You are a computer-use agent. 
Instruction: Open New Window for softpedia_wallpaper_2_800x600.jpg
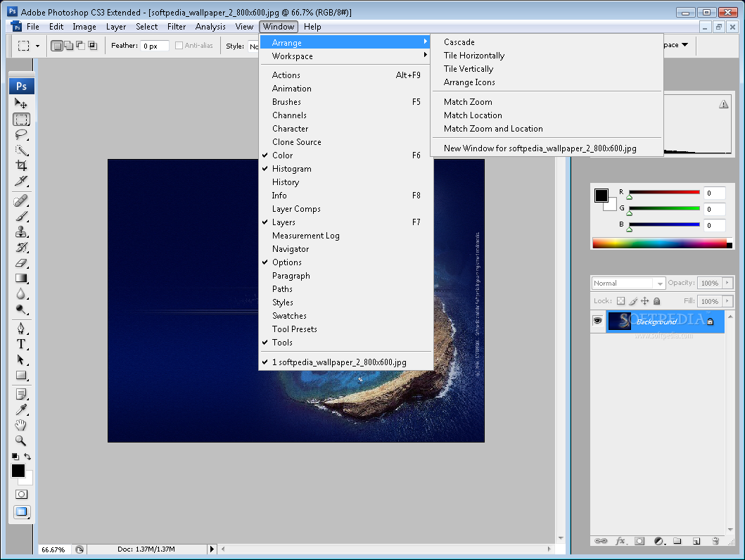click(x=540, y=148)
